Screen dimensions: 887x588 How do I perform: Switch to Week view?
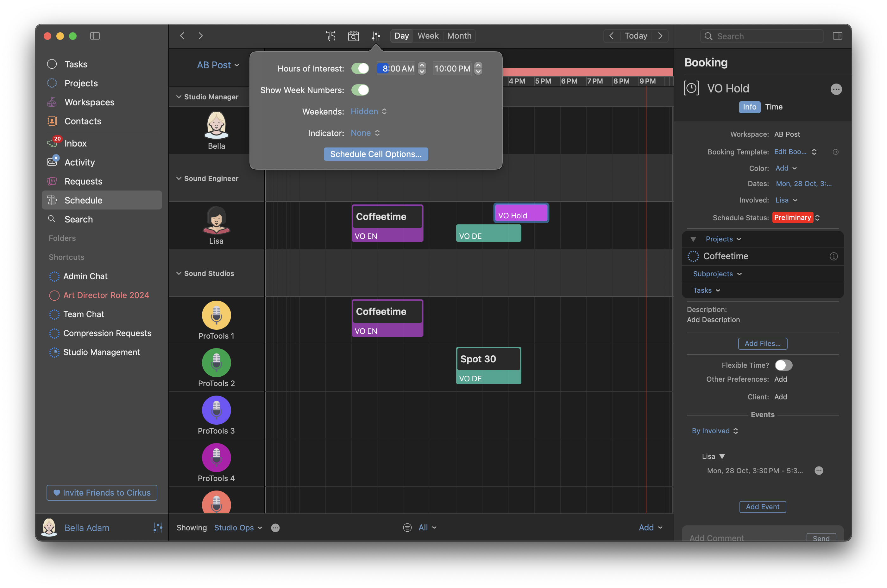428,36
